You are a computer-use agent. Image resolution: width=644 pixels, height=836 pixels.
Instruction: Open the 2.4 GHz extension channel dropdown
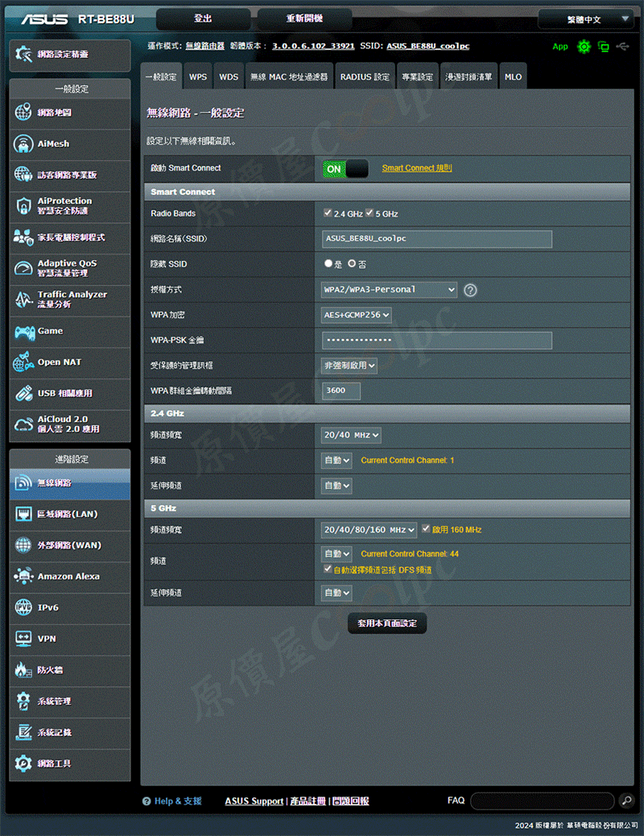pos(336,486)
